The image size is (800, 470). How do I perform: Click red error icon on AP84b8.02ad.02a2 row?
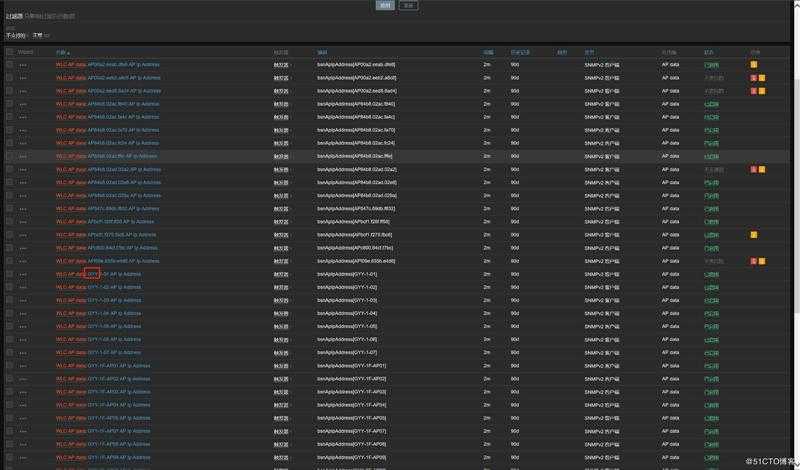(x=754, y=169)
